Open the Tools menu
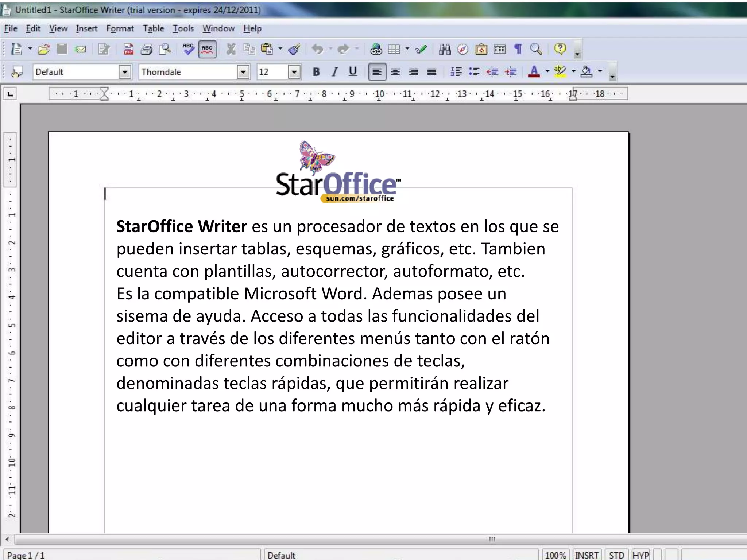747x560 pixels. [x=183, y=28]
